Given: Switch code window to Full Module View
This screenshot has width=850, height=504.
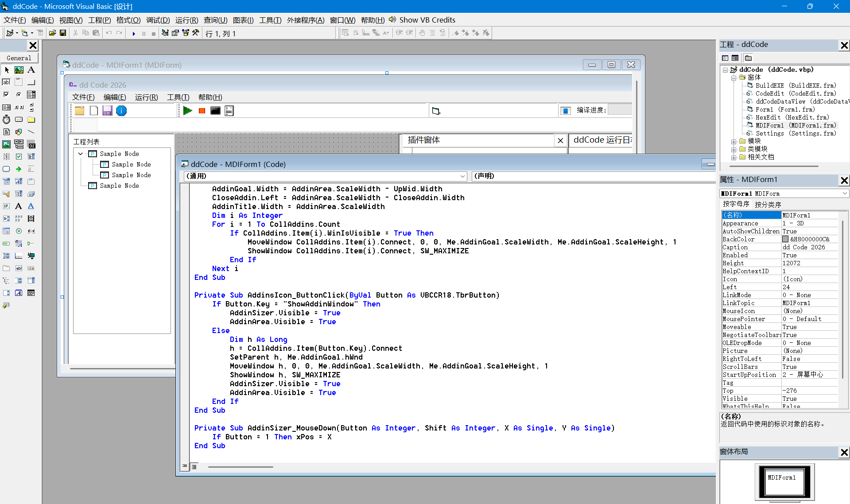Looking at the screenshot, I should pos(194,466).
